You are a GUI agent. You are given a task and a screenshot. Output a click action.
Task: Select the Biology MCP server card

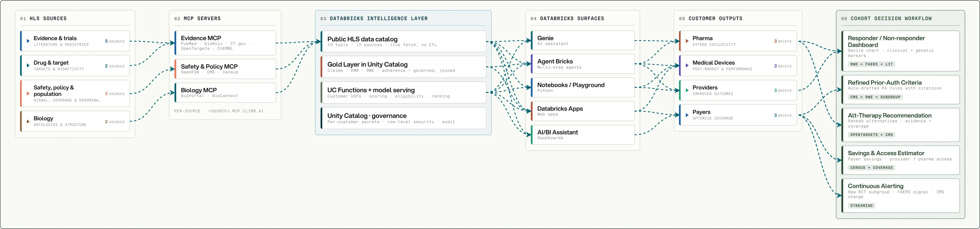[225, 93]
